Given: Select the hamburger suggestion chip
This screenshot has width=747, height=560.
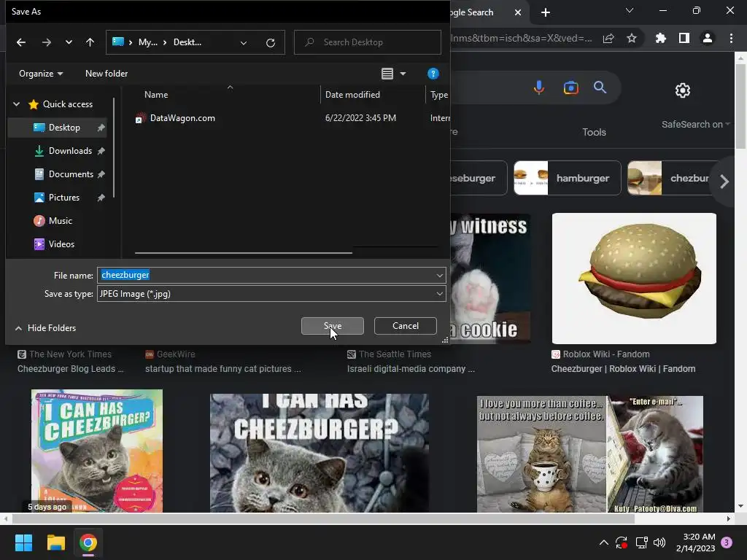Looking at the screenshot, I should tap(568, 178).
